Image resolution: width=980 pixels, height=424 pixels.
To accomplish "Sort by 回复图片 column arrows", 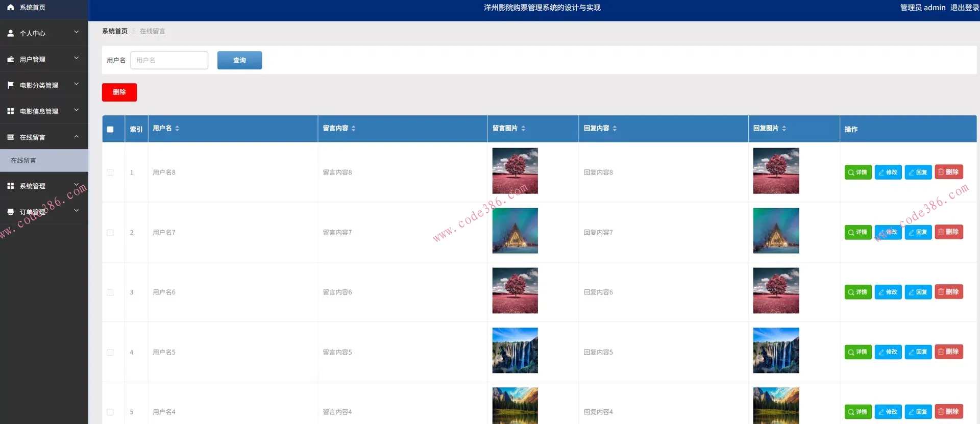I will [784, 129].
